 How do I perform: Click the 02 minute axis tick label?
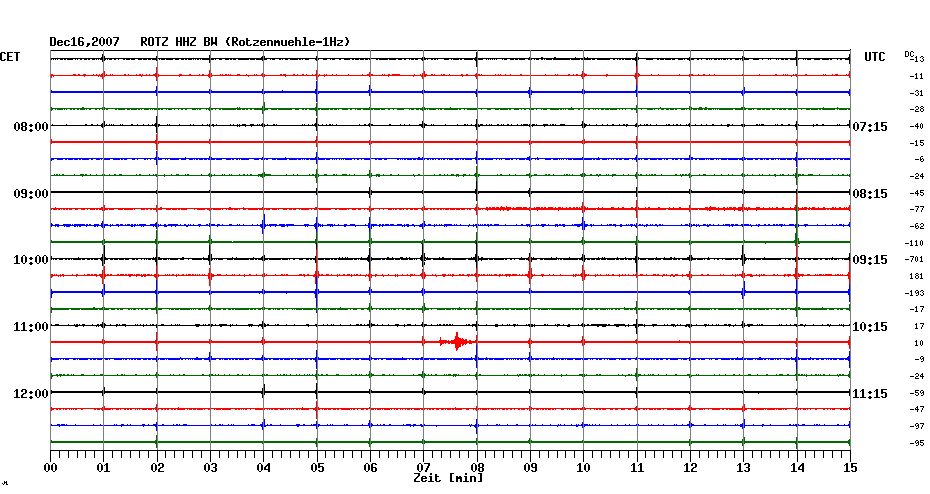click(x=157, y=468)
